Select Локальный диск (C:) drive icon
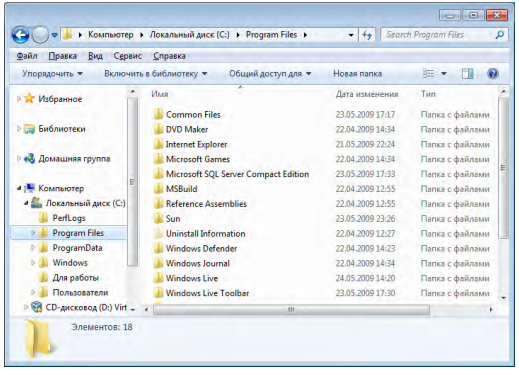This screenshot has height=370, width=519. point(36,203)
